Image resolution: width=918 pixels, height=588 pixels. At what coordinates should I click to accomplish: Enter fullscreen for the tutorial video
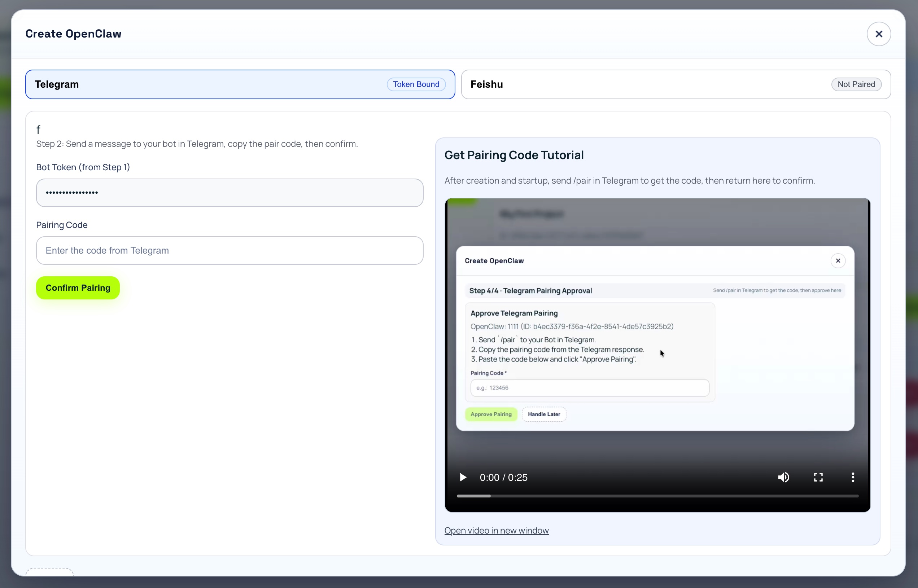point(818,477)
